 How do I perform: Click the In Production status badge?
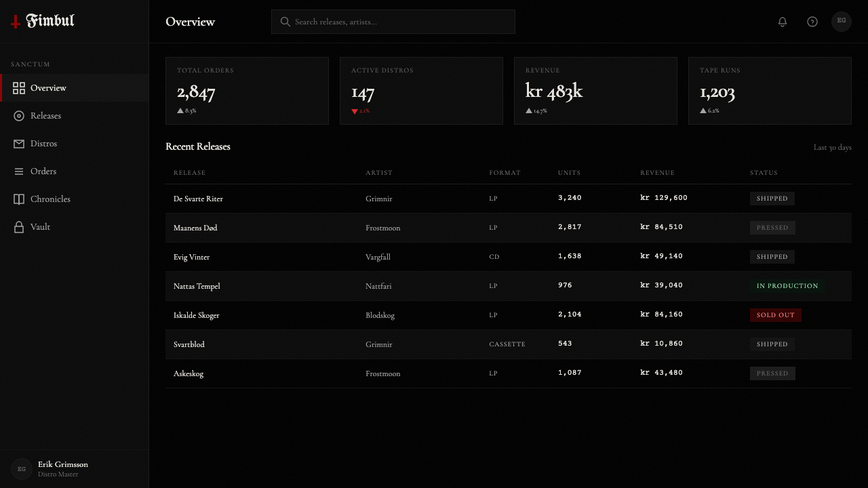pyautogui.click(x=787, y=286)
